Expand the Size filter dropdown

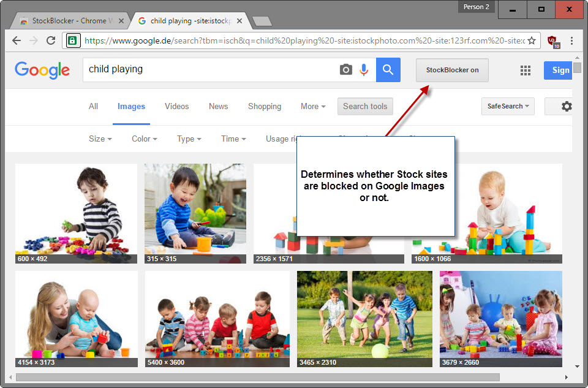[100, 139]
